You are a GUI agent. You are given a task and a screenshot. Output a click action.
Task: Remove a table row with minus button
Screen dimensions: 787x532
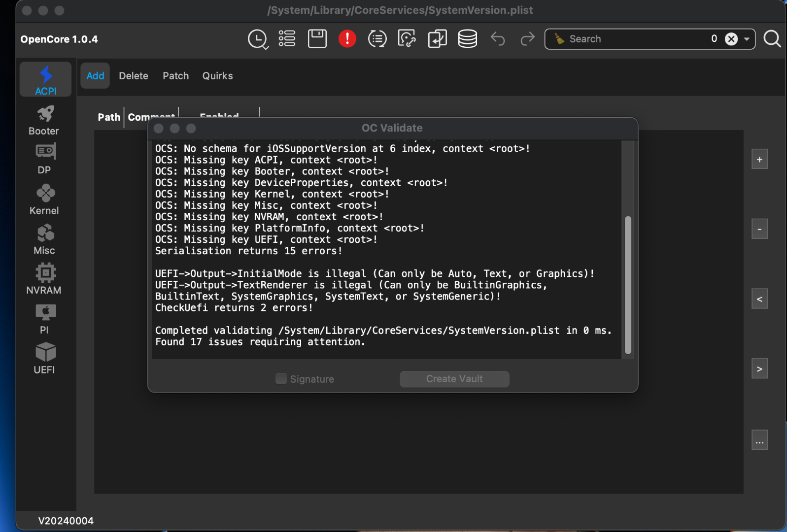tap(759, 229)
